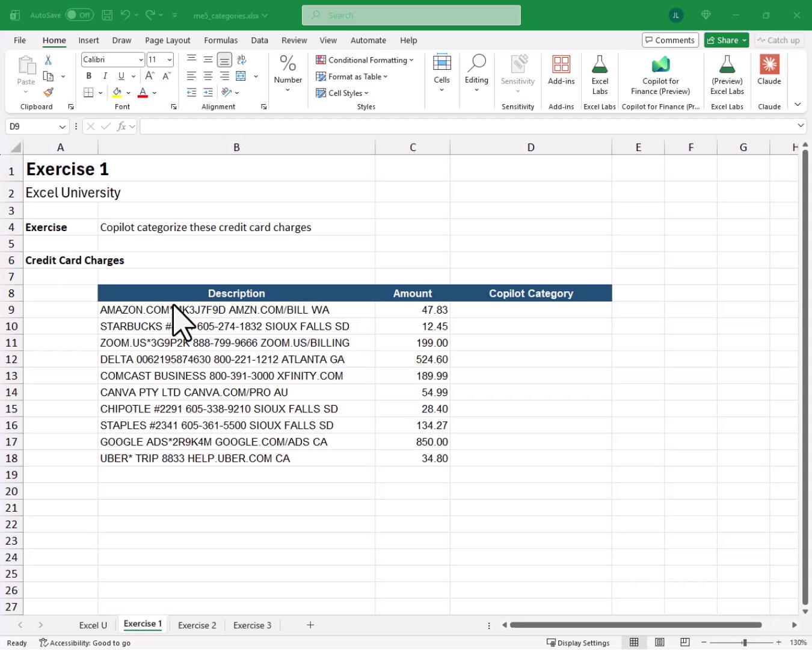Open the Editing dropdown
Viewport: 812px width, 650px height.
point(476,73)
